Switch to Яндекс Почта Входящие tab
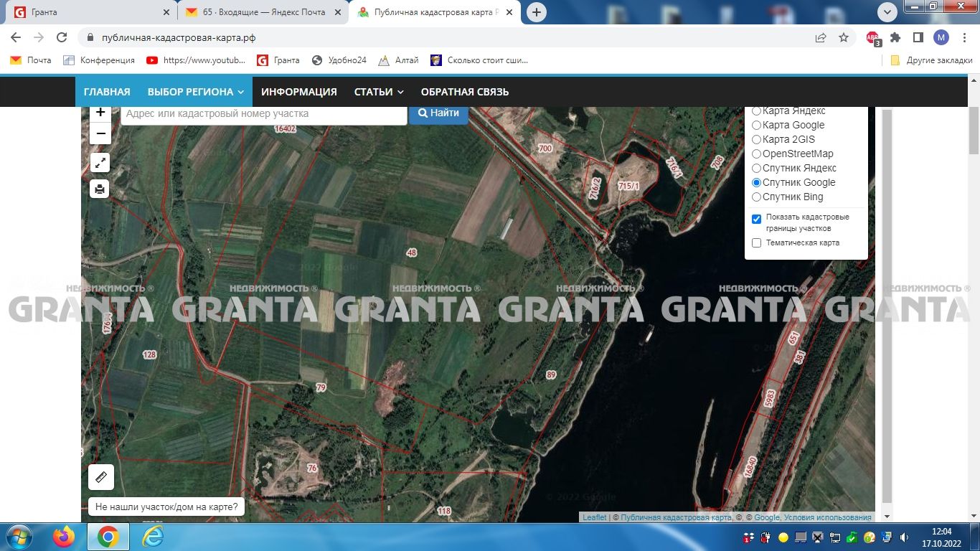The height and width of the screenshot is (551, 980). 262,12
